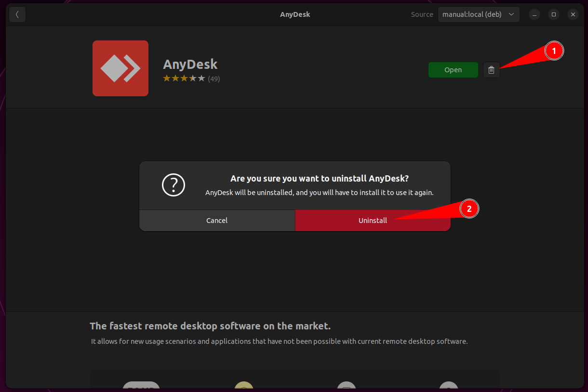Click the grey badge icon in the feature strip
The width and height of the screenshot is (588, 392).
[347, 388]
